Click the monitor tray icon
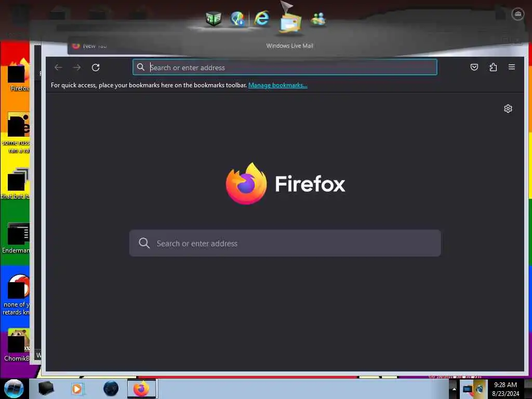532x399 pixels. 468,389
